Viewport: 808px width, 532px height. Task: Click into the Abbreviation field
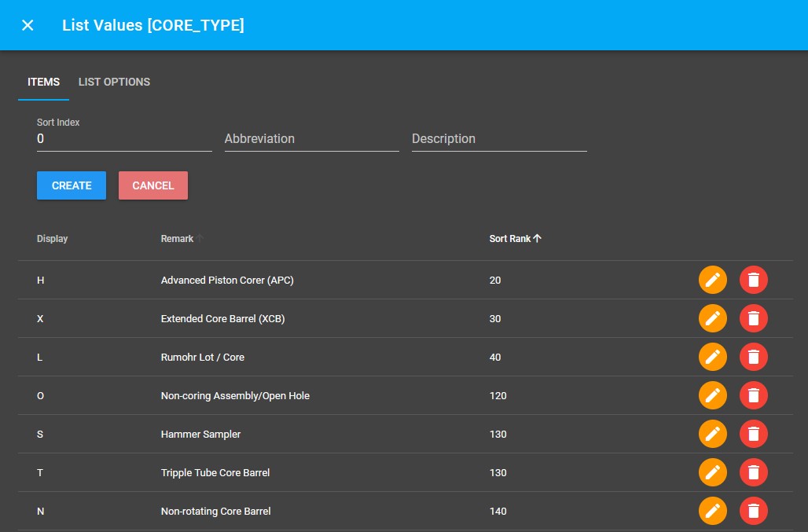(x=311, y=139)
